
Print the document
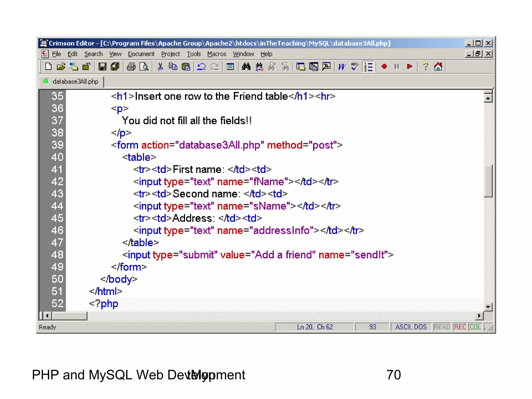pyautogui.click(x=131, y=67)
